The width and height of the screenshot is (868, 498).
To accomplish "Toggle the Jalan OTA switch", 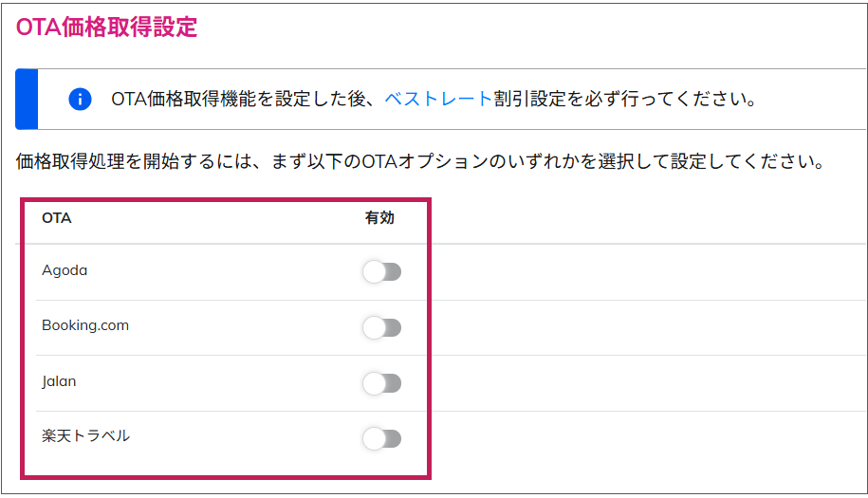I will 382,383.
